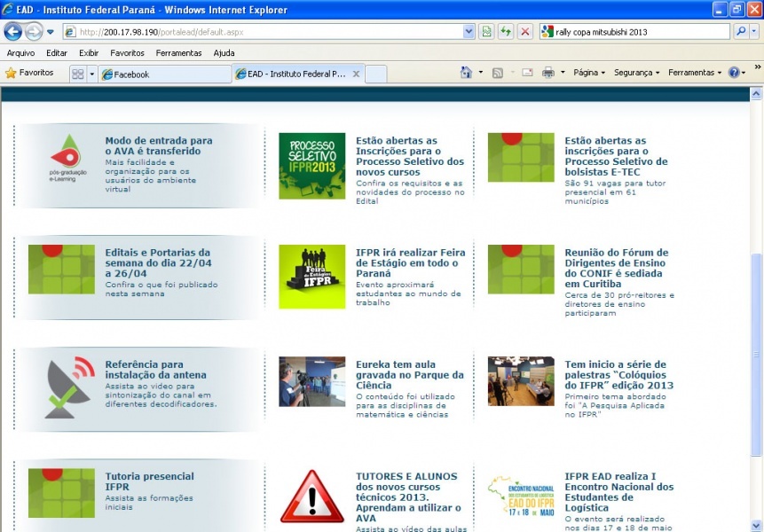Open the Favoritos menu in menu bar
The image size is (764, 532).
tap(127, 53)
